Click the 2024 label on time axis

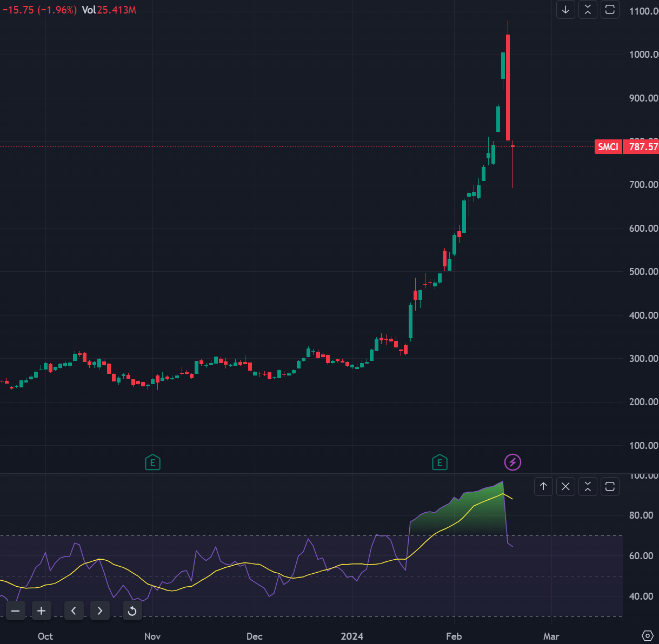[x=352, y=636]
